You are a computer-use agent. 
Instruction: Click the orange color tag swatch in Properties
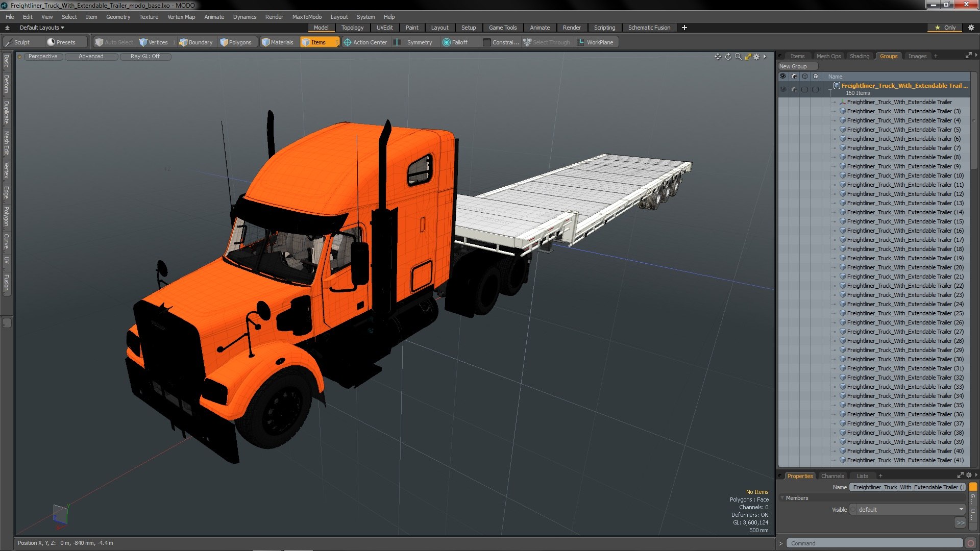click(x=973, y=487)
